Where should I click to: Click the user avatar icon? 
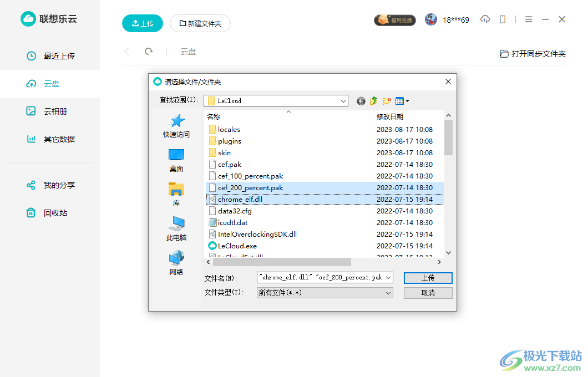pos(431,19)
